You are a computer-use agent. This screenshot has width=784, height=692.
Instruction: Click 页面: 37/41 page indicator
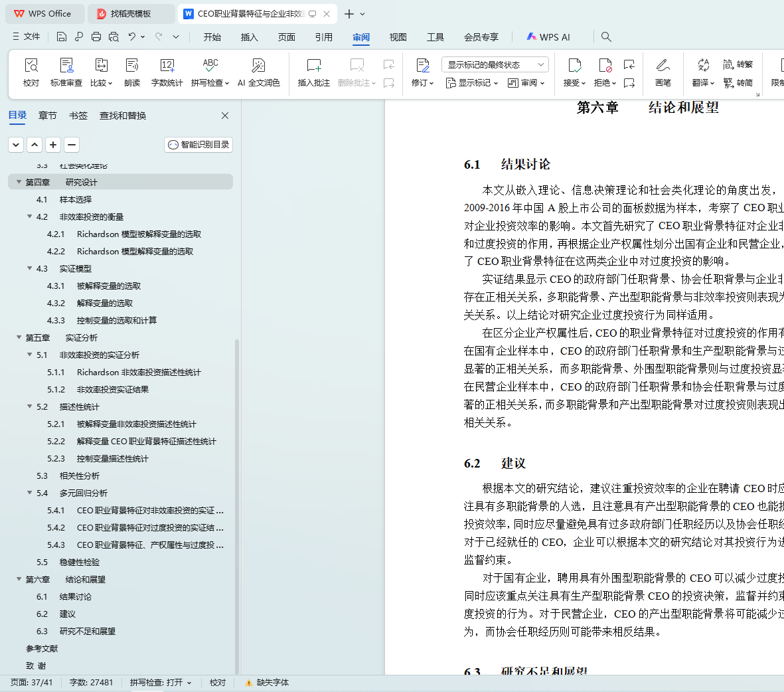[31, 683]
